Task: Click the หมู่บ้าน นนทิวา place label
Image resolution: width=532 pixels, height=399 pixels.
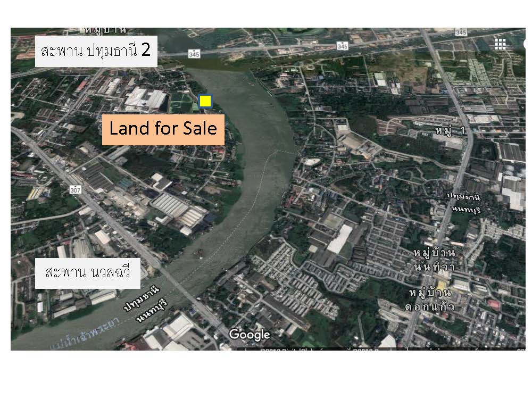Action: click(x=434, y=260)
